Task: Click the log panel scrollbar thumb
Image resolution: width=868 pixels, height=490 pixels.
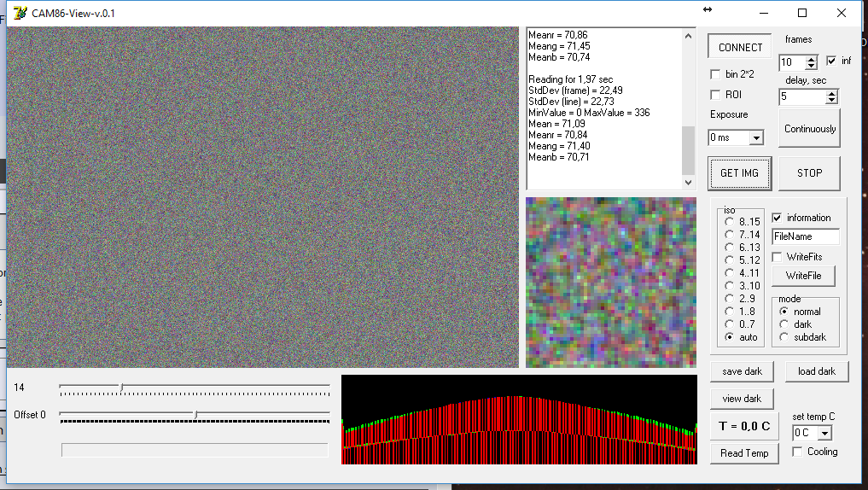Action: pos(688,150)
